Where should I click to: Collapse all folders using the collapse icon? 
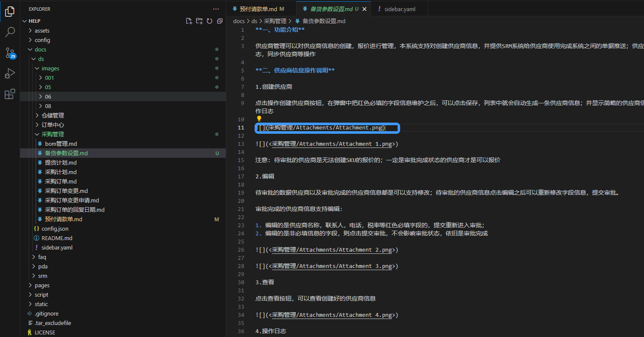coord(219,21)
